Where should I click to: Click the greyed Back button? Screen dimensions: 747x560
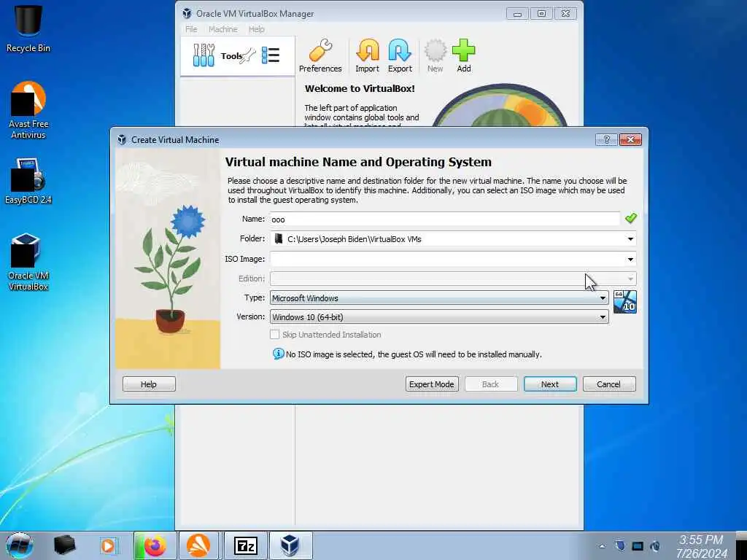(491, 384)
